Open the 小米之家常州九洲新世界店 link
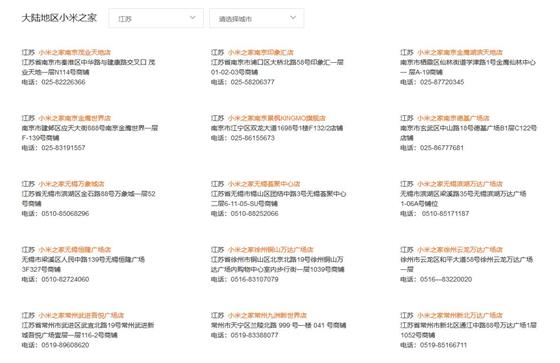This screenshot has width=560, height=363. tap(267, 315)
